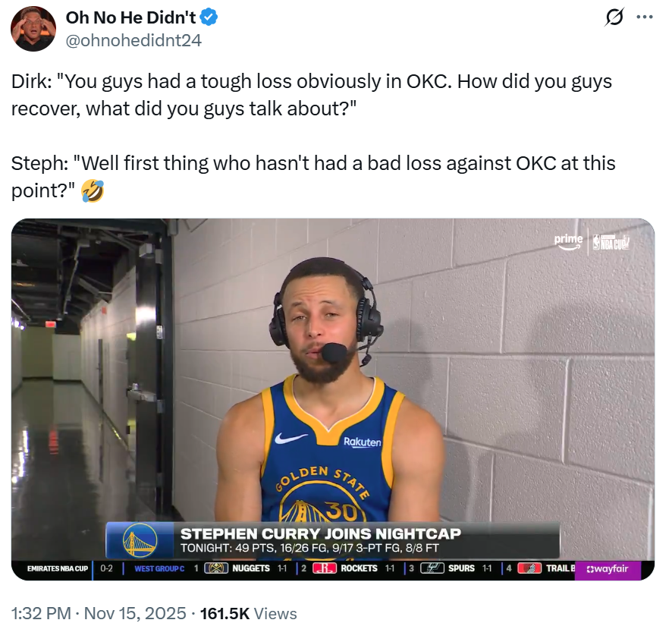Image resolution: width=672 pixels, height=623 pixels.
Task: Click the Nuggets team logo in the ticker
Action: 217,568
